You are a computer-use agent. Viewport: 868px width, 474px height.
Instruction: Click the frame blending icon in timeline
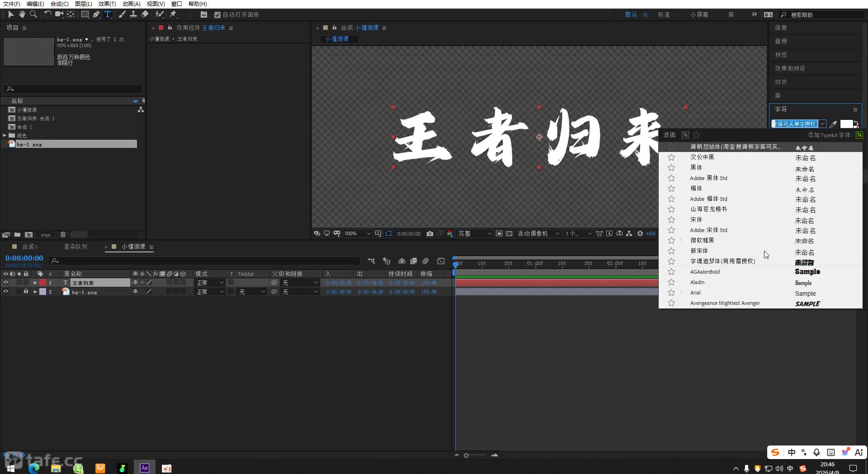pos(413,261)
